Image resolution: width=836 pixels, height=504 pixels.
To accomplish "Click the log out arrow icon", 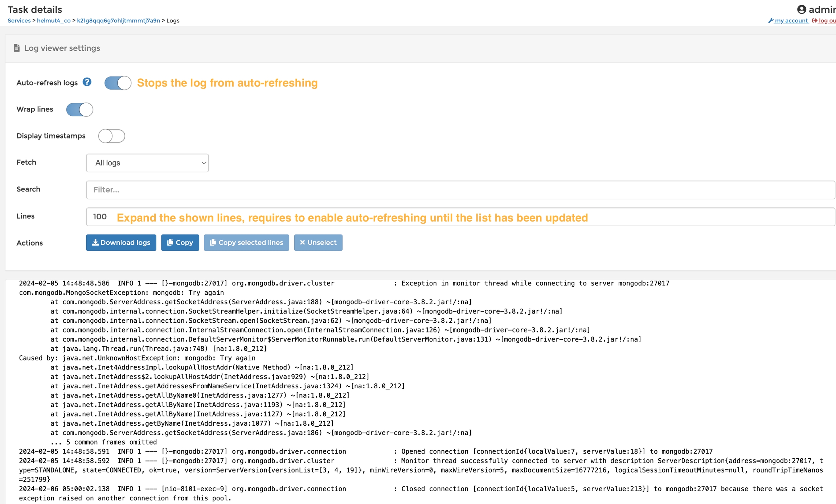I will tap(815, 21).
